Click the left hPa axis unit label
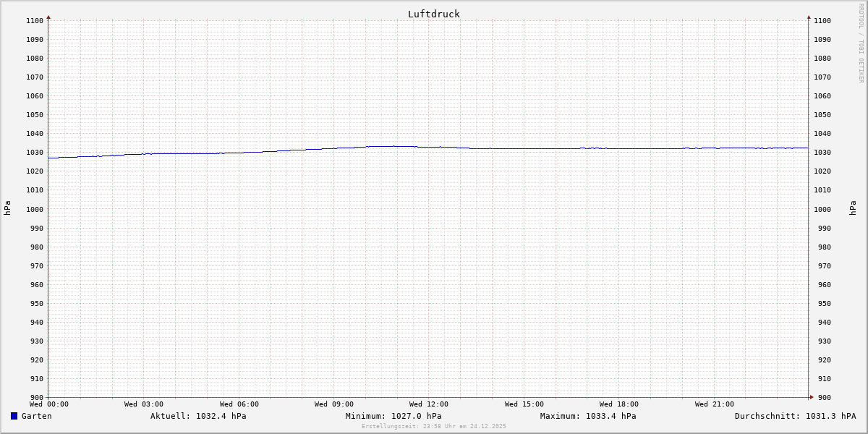868x434 pixels. coord(7,208)
